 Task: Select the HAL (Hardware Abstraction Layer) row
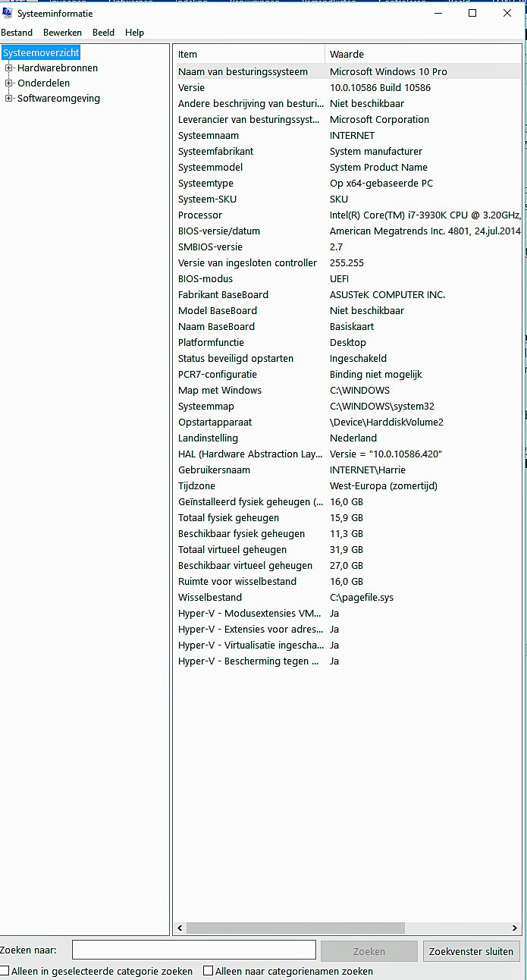(349, 454)
